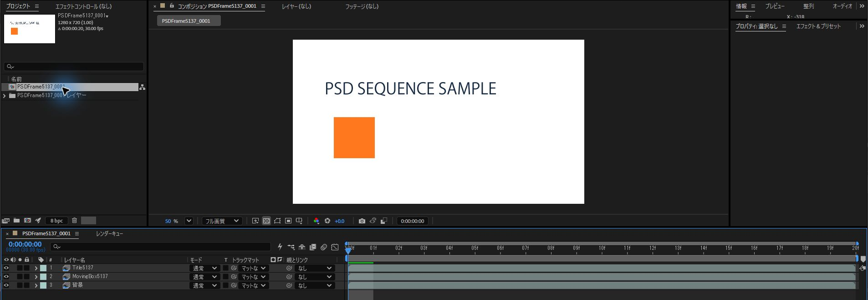
Task: Hide the MovingBox5137 layer
Action: pos(6,277)
